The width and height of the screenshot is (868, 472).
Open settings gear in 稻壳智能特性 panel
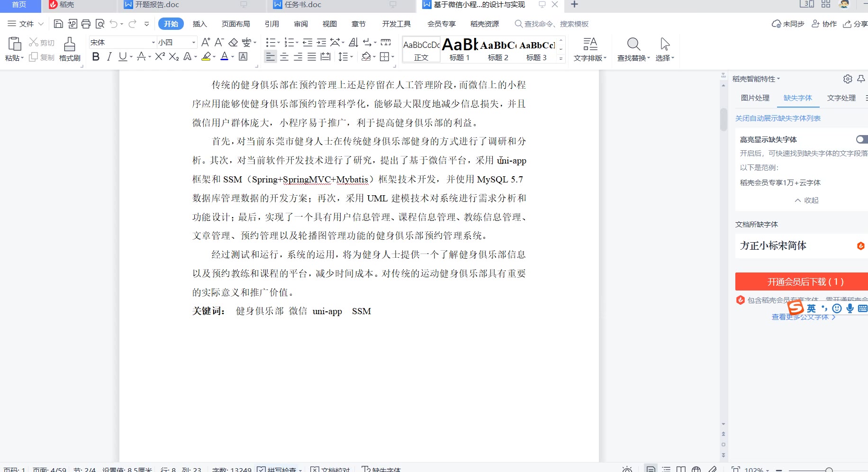848,79
